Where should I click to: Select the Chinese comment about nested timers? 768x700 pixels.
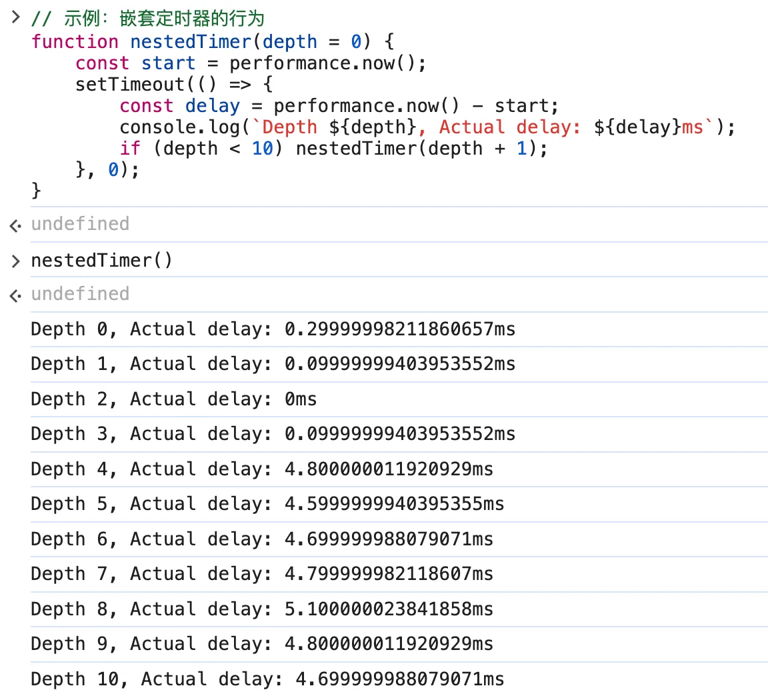tap(153, 18)
